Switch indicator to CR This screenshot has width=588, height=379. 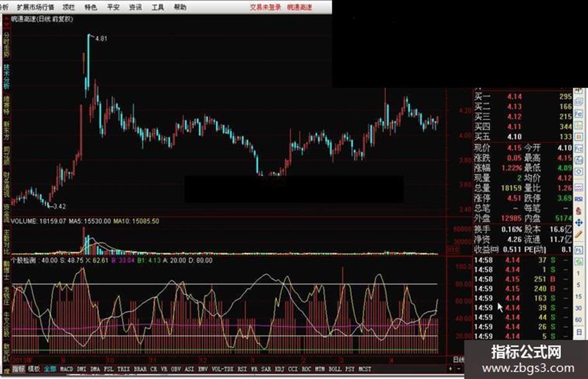click(x=154, y=369)
